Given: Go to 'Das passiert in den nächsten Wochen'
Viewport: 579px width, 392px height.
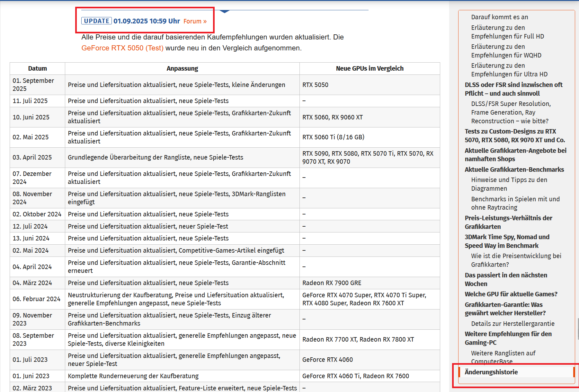Looking at the screenshot, I should coord(506,279).
